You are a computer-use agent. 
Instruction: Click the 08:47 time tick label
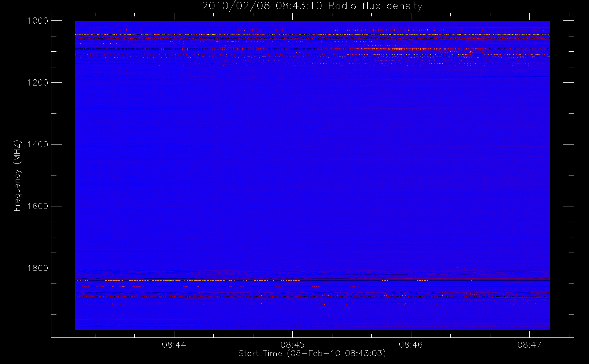pos(529,345)
